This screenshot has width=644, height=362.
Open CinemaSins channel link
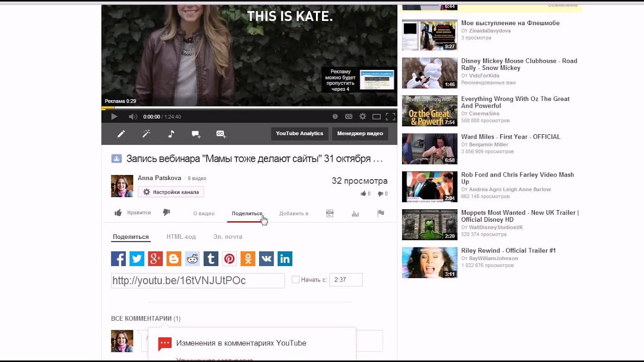[484, 114]
